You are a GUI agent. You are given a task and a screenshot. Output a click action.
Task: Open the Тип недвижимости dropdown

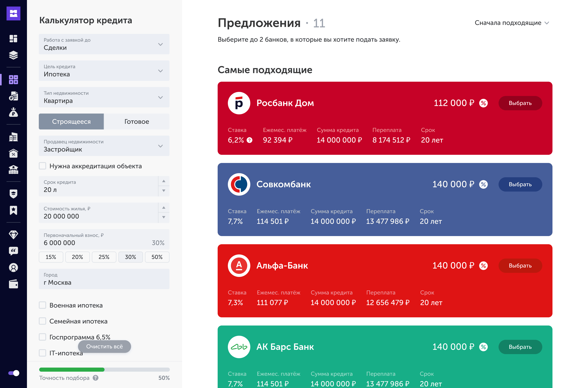pyautogui.click(x=104, y=97)
